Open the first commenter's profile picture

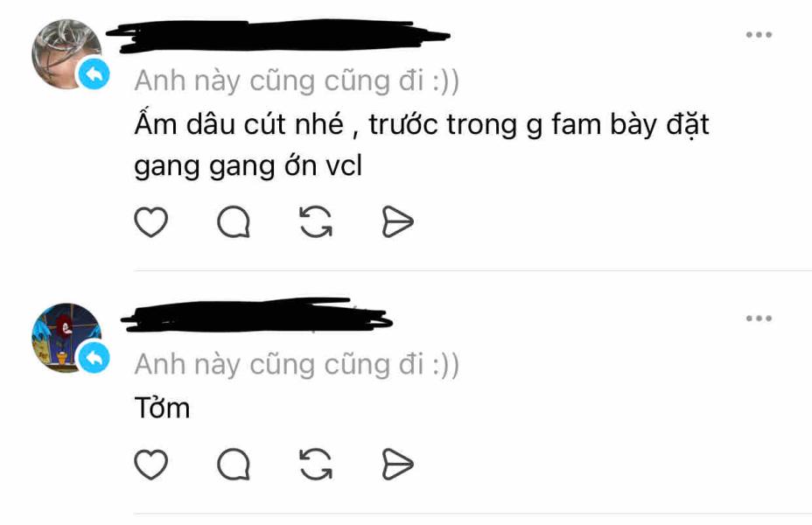coord(66,54)
